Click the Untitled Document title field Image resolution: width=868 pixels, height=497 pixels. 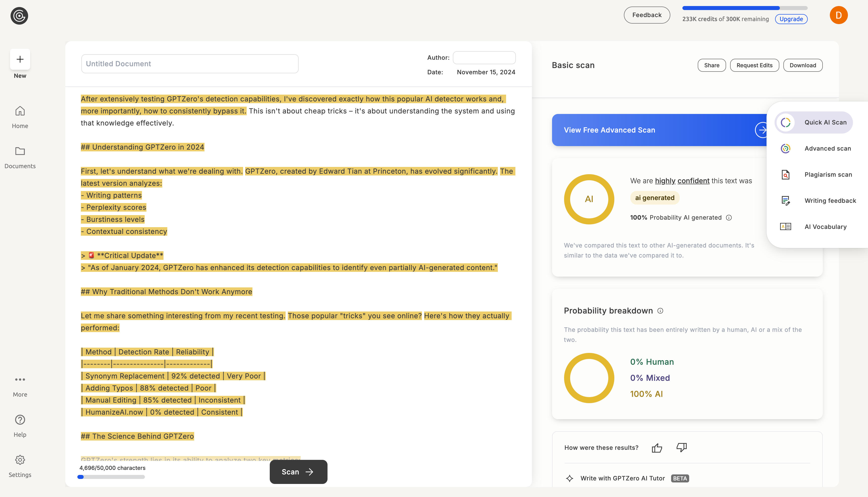coord(190,64)
